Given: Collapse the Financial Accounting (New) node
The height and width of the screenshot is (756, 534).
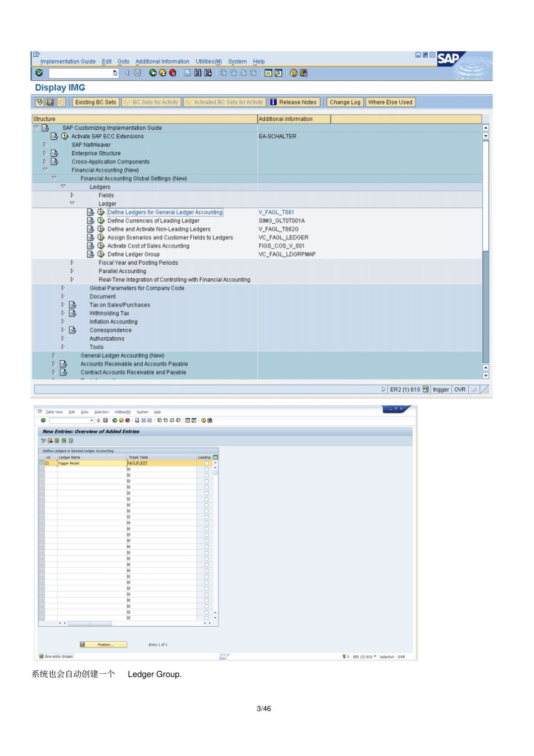Looking at the screenshot, I should click(x=45, y=170).
